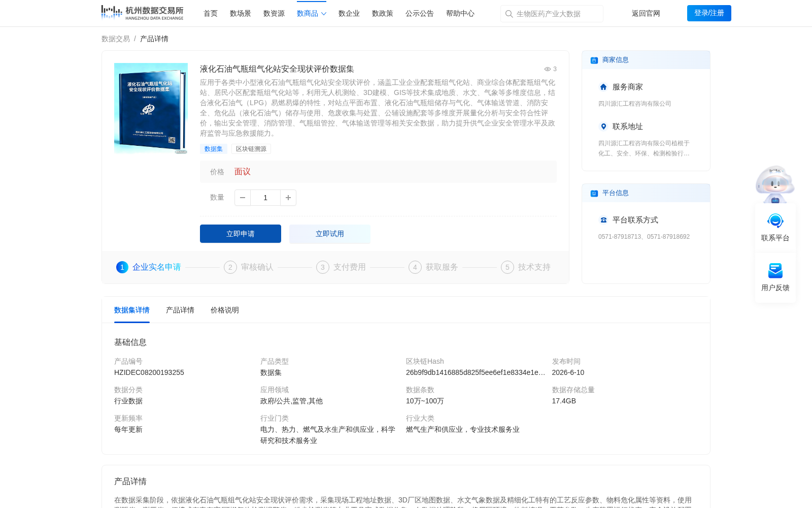Click the 政府/公共,监管,其他 application field value

[291, 401]
